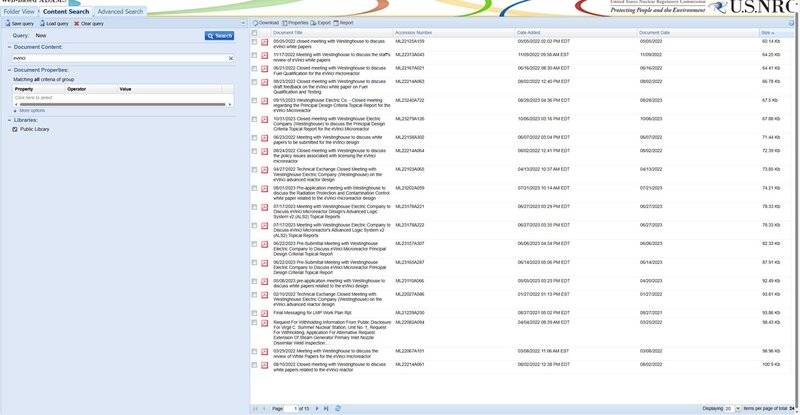This screenshot has width=800, height=415.
Task: Click the Export toolbar icon
Action: 313,23
